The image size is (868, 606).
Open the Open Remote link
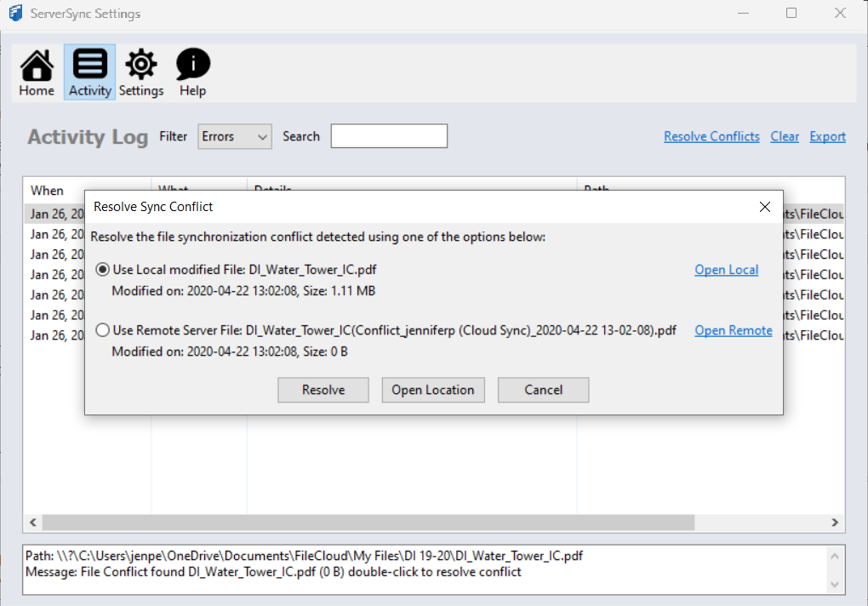point(733,330)
